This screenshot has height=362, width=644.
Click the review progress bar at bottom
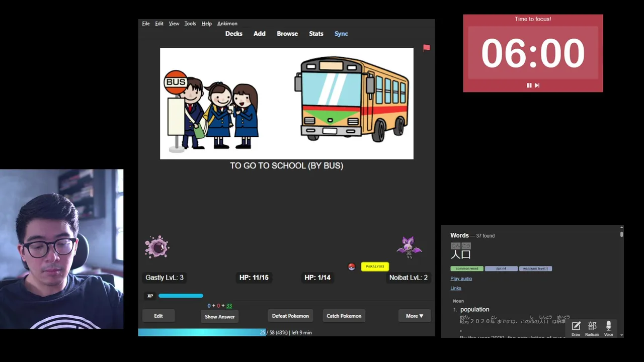286,332
